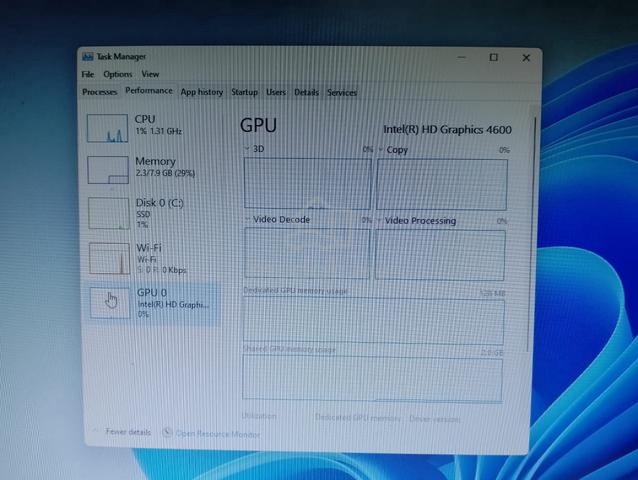Collapse view with Fewer details
This screenshot has height=480, width=638.
(128, 432)
